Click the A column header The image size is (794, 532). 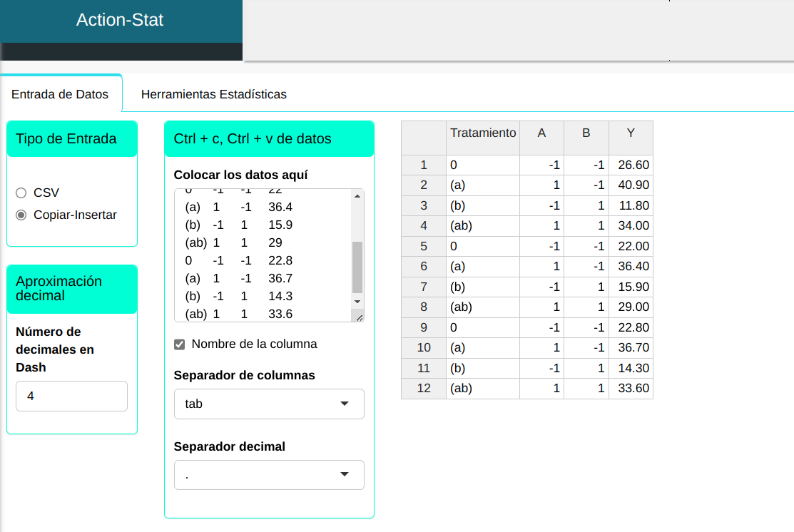click(x=541, y=133)
